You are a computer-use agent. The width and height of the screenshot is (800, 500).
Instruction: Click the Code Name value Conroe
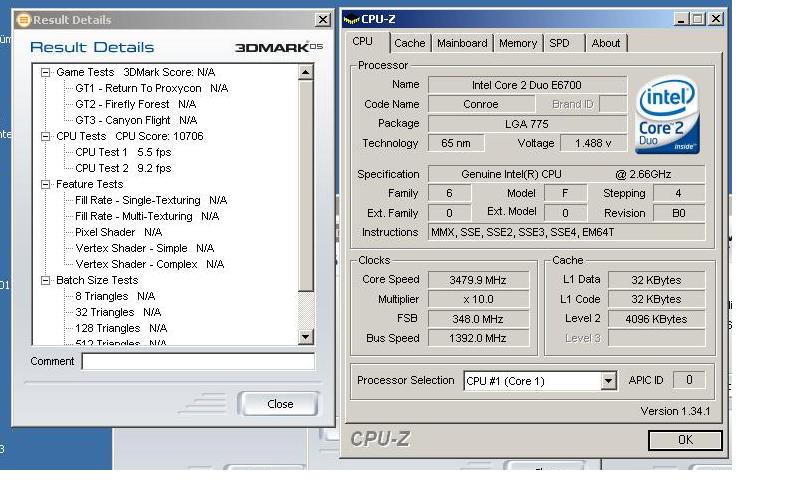(481, 104)
